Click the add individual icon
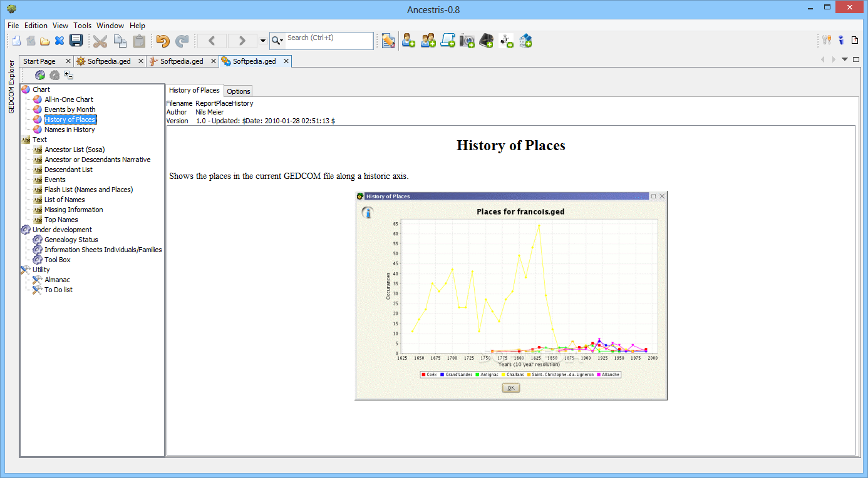The image size is (868, 478). click(409, 41)
